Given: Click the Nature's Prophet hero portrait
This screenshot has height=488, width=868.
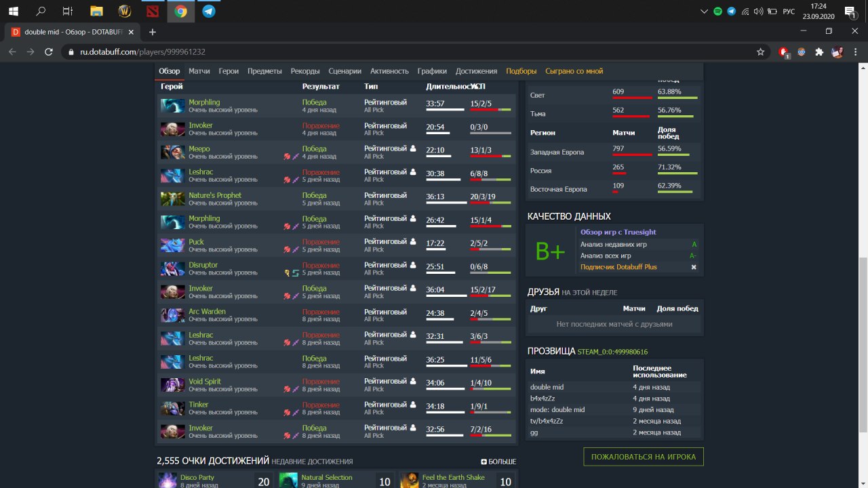Looking at the screenshot, I should 173,199.
